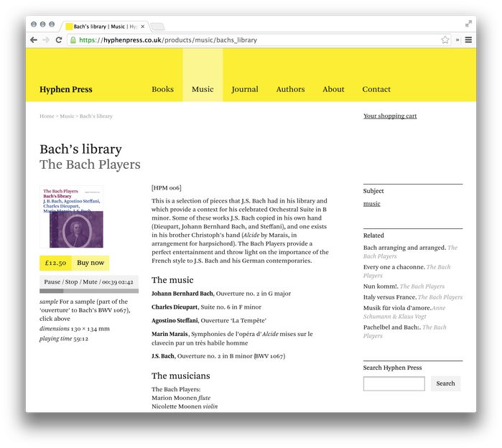Click the Search Hyphen Press input field

point(394,383)
